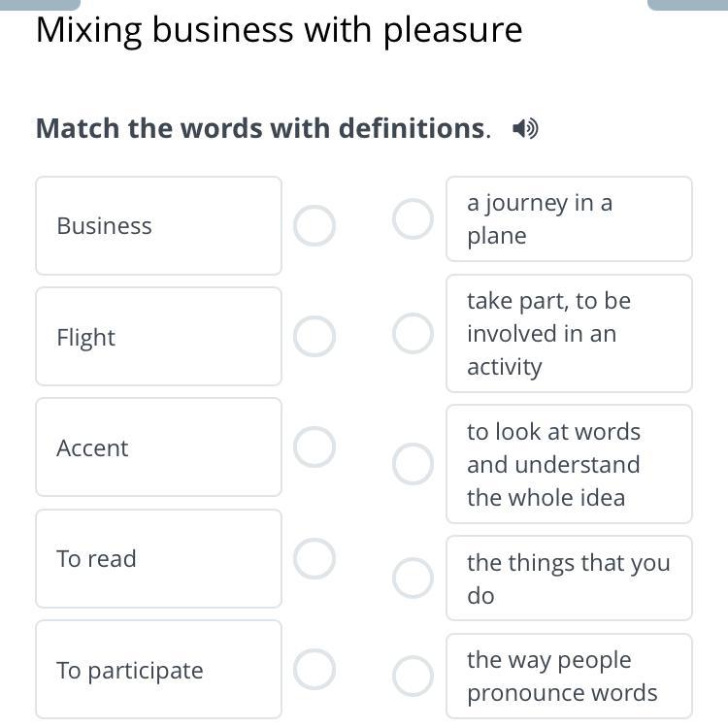This screenshot has height=728, width=728.
Task: Select radio button beside 'a journey in a plane'
Action: [x=413, y=219]
